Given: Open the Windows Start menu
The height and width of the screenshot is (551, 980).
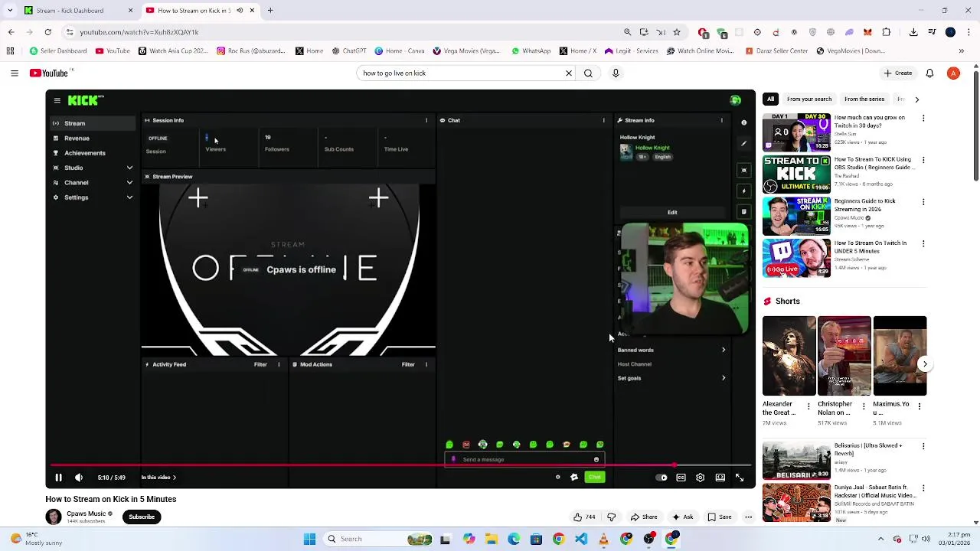Looking at the screenshot, I should tap(309, 540).
